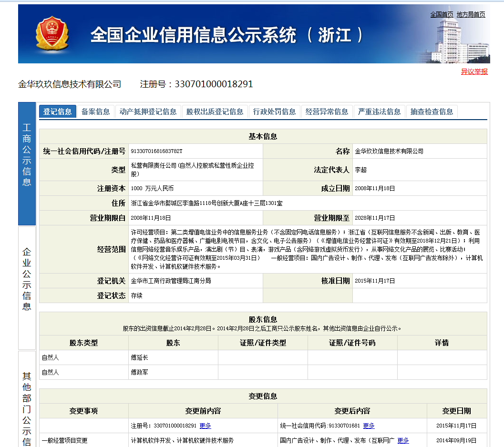Select the 工商公示信息 side tab

pos(27,163)
